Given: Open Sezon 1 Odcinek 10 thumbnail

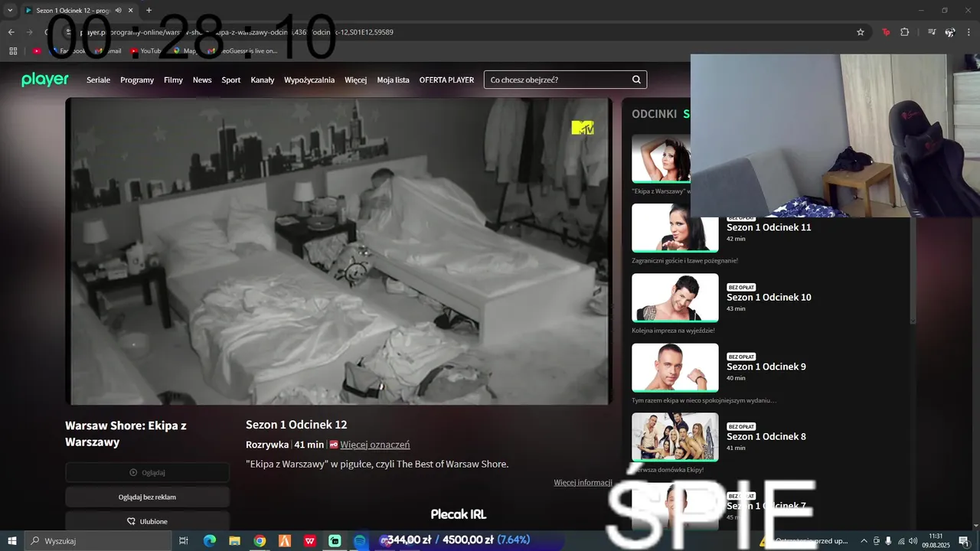Looking at the screenshot, I should pos(675,298).
